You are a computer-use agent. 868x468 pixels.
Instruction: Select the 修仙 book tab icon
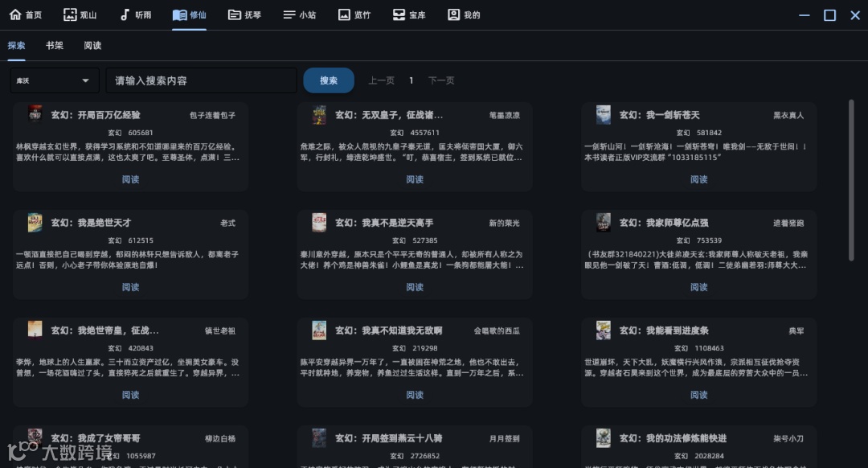(179, 15)
